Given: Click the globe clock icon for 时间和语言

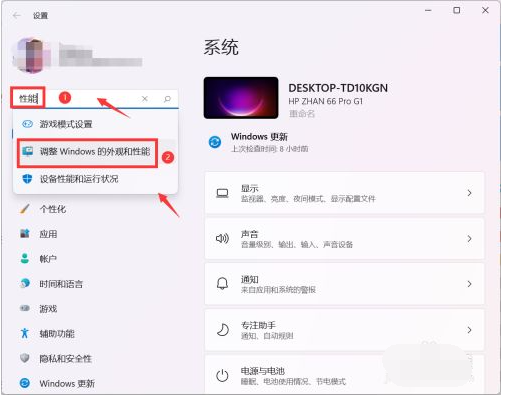Looking at the screenshot, I should 25,283.
